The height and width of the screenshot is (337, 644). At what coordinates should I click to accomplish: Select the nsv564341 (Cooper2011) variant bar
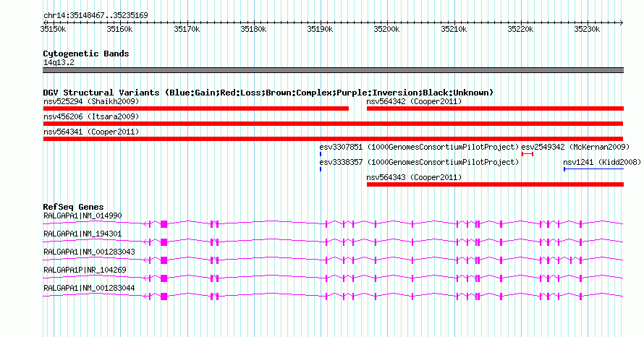coord(333,139)
